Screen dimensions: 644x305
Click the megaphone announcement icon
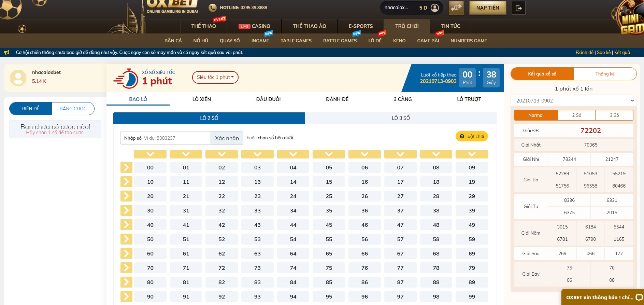6,53
